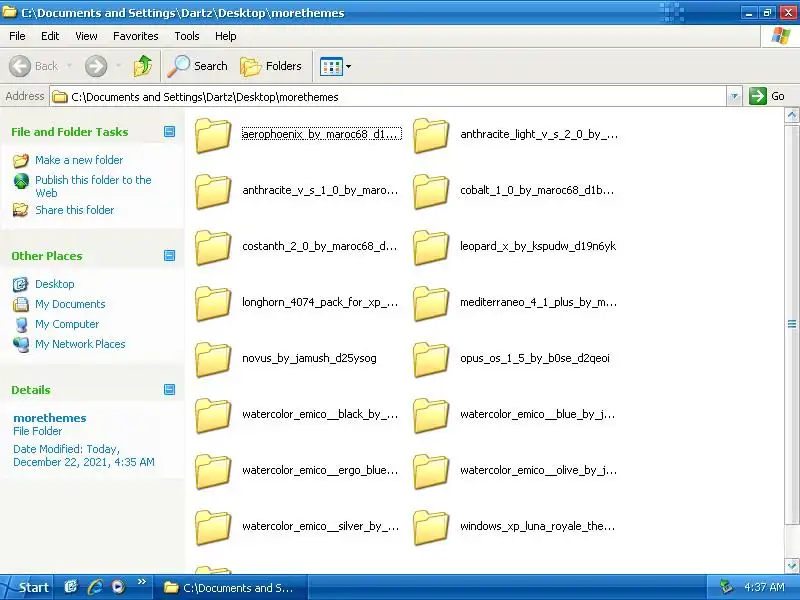Open the Edit menu

point(50,36)
